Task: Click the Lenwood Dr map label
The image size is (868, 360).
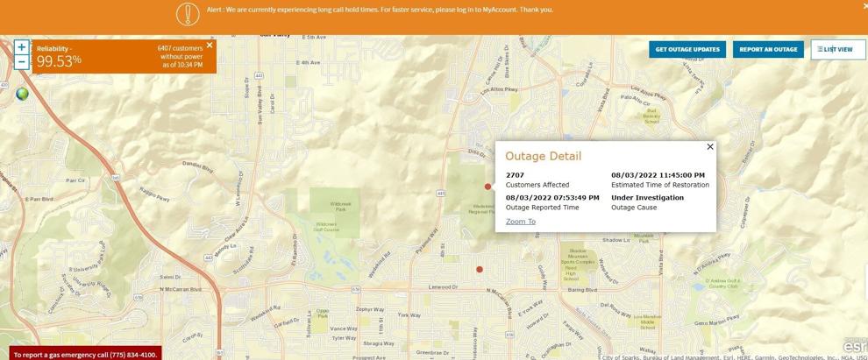Action: tap(444, 287)
